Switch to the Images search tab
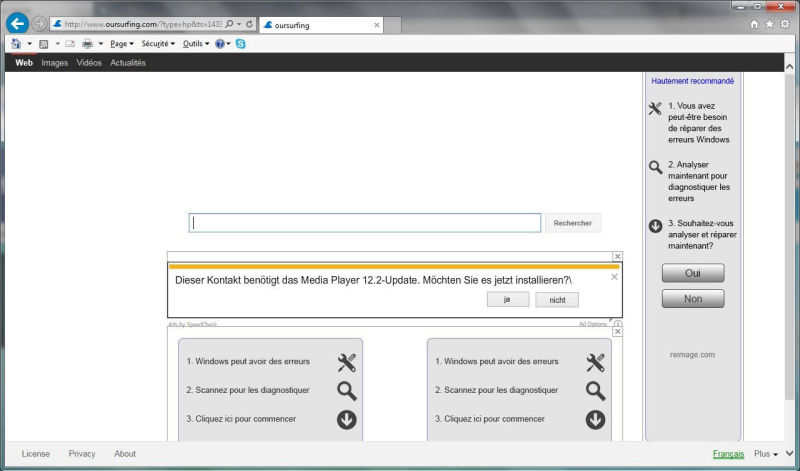This screenshot has width=800, height=471. point(55,63)
